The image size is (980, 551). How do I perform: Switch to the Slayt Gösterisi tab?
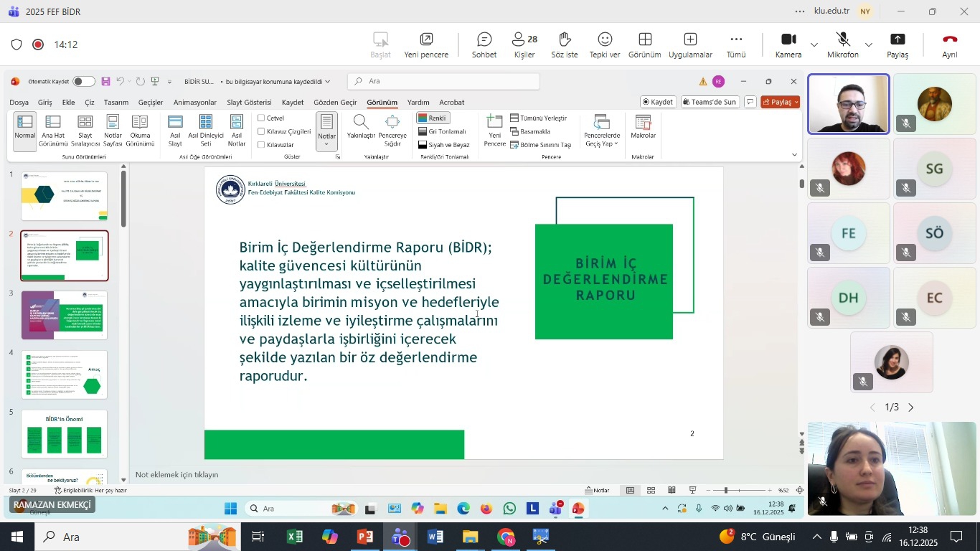(249, 103)
